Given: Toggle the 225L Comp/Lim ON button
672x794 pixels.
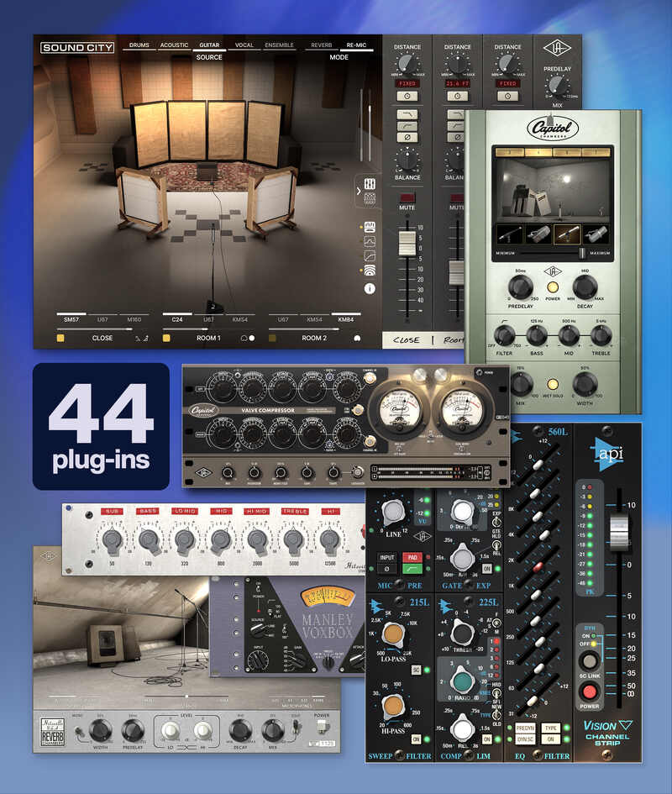Looking at the screenshot, I should [x=486, y=739].
